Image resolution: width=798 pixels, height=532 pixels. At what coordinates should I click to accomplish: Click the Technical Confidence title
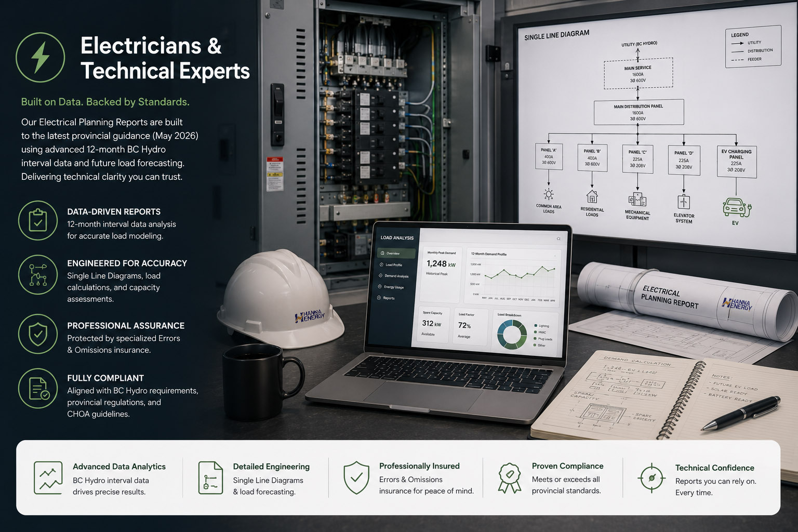714,468
